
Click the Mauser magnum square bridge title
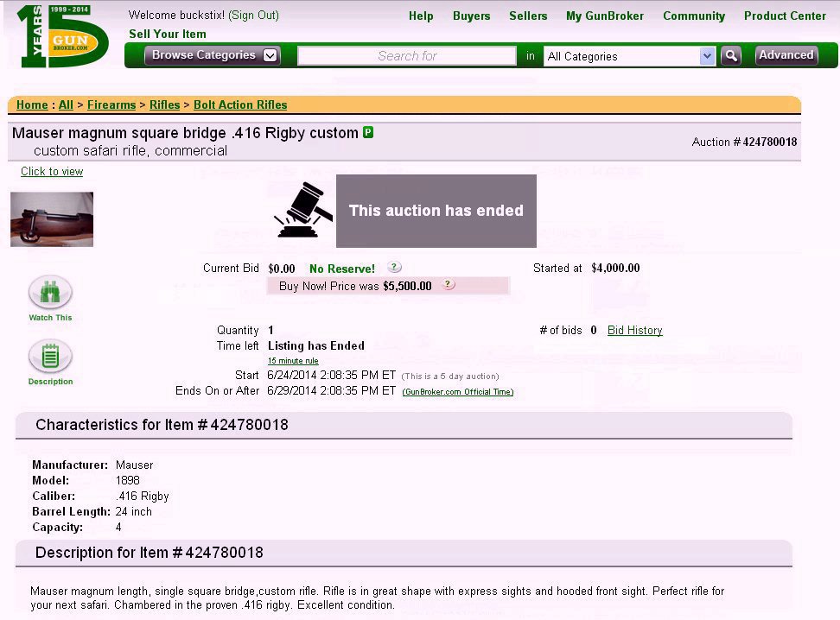click(185, 133)
